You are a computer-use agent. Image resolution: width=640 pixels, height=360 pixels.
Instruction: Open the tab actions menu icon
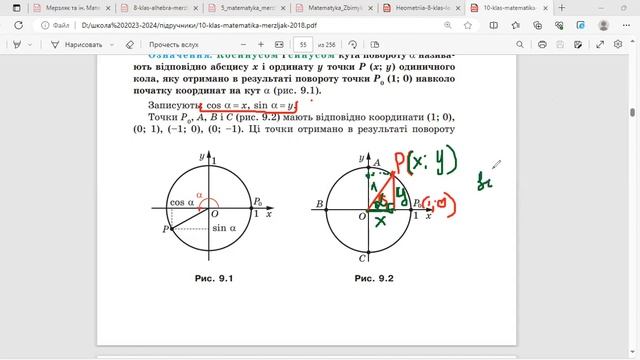[16, 8]
